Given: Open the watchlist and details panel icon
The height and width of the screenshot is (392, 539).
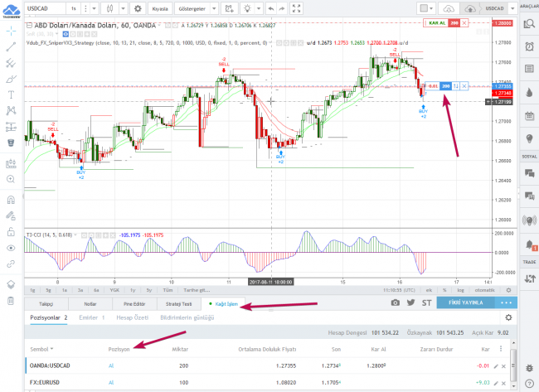Looking at the screenshot, I should [529, 23].
